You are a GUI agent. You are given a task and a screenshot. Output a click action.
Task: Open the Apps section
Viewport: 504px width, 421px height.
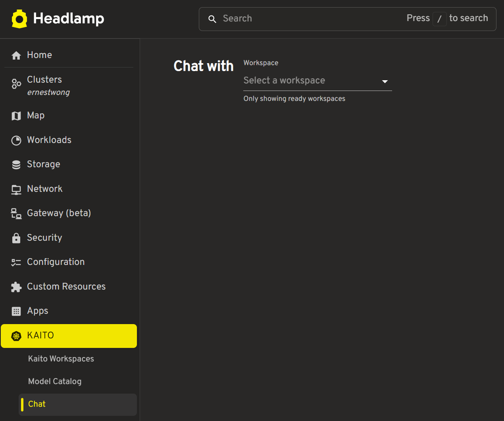(69, 311)
